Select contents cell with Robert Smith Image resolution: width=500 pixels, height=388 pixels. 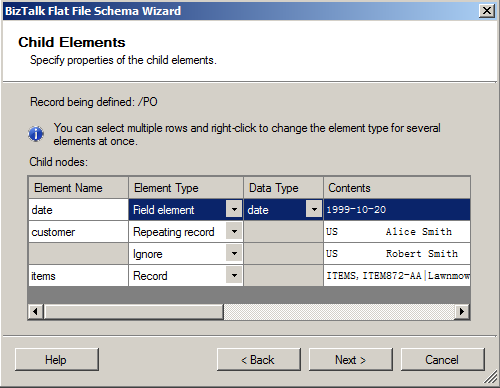[x=397, y=254]
